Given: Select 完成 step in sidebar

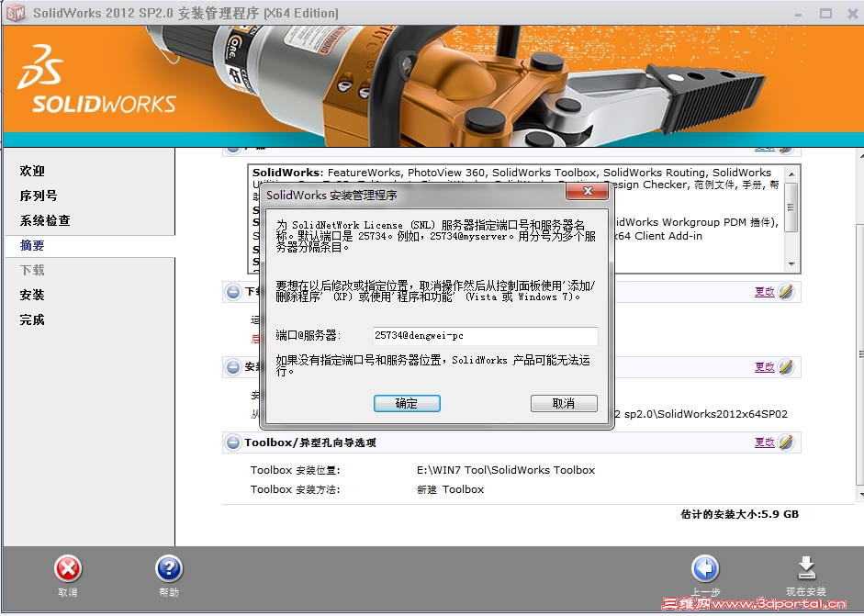Looking at the screenshot, I should click(x=32, y=319).
